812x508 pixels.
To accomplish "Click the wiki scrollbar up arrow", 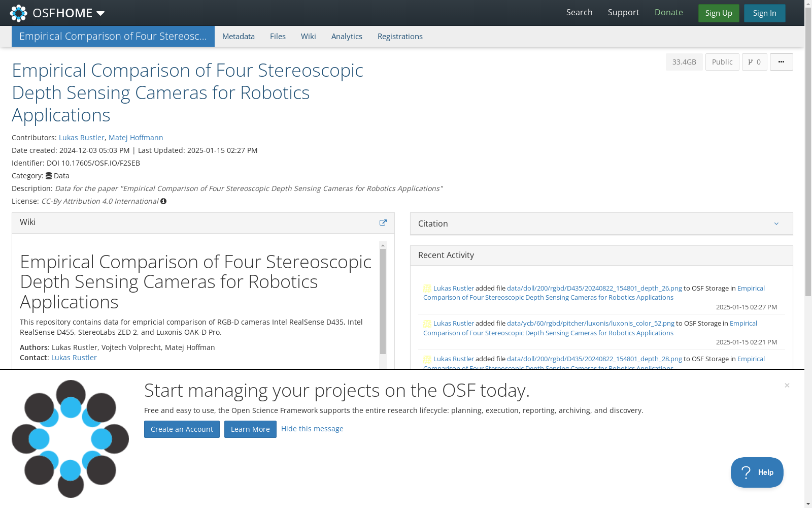I will [x=383, y=245].
